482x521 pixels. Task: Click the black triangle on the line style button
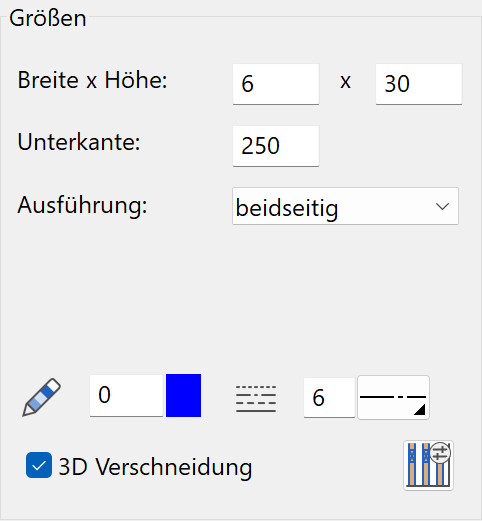(419, 410)
